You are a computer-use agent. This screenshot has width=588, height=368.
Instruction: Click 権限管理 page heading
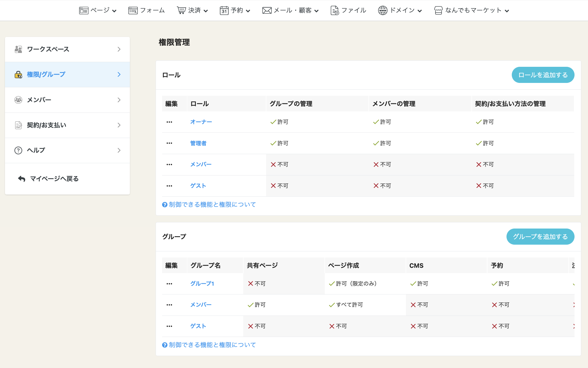(174, 42)
